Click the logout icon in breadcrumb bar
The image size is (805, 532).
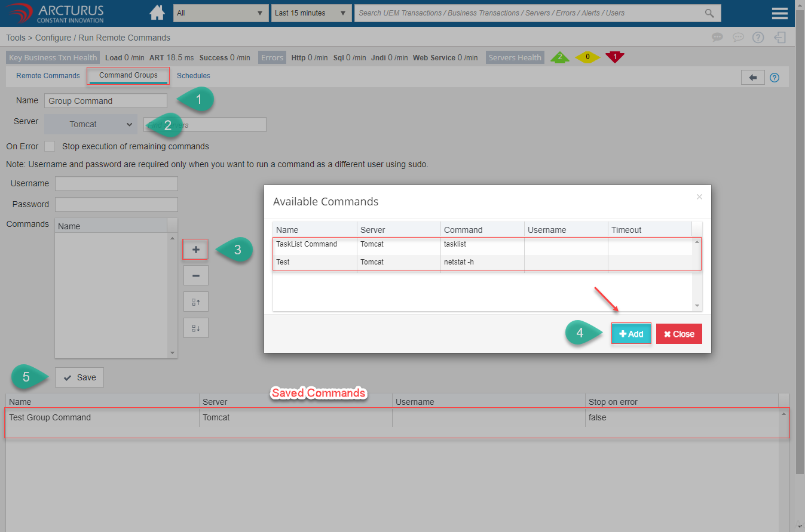(x=780, y=38)
